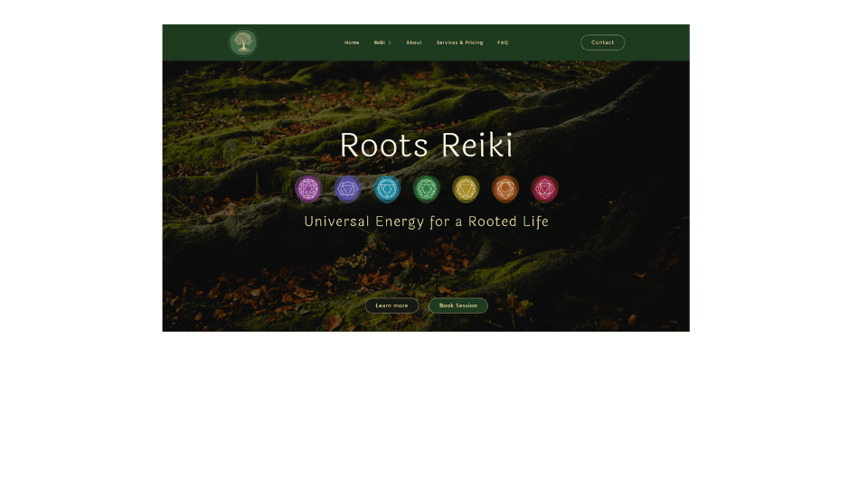
Task: Click the blue throat chakra icon
Action: point(387,189)
